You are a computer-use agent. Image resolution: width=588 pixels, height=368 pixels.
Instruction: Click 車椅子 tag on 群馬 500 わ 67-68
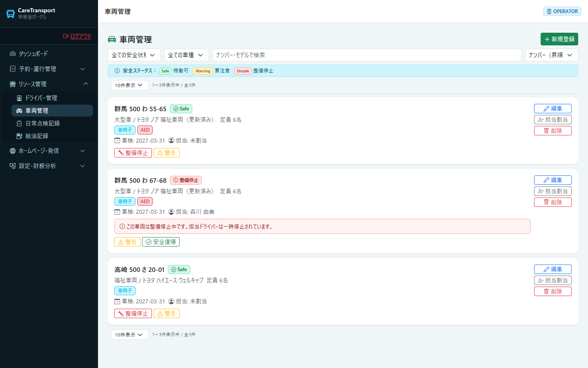point(125,202)
